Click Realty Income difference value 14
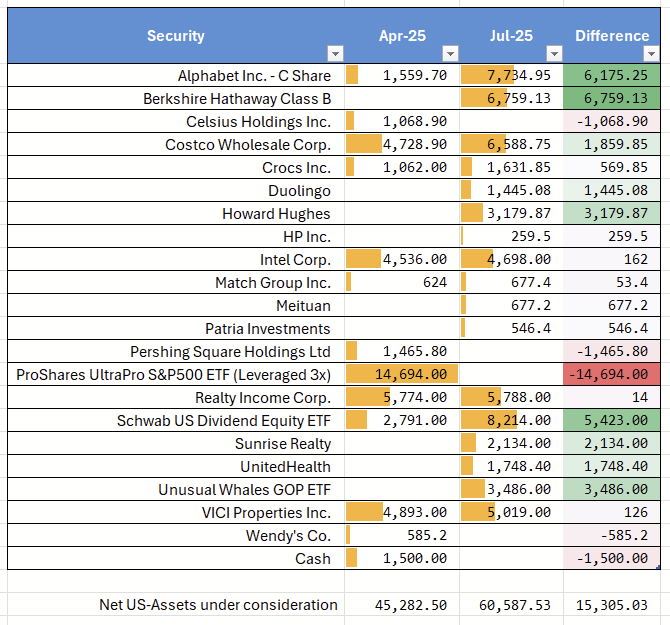 (612, 398)
